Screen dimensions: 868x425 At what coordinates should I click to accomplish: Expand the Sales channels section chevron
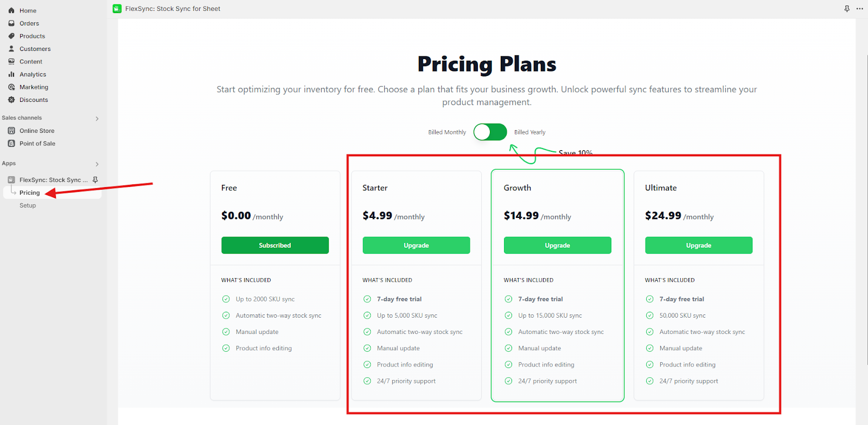97,118
